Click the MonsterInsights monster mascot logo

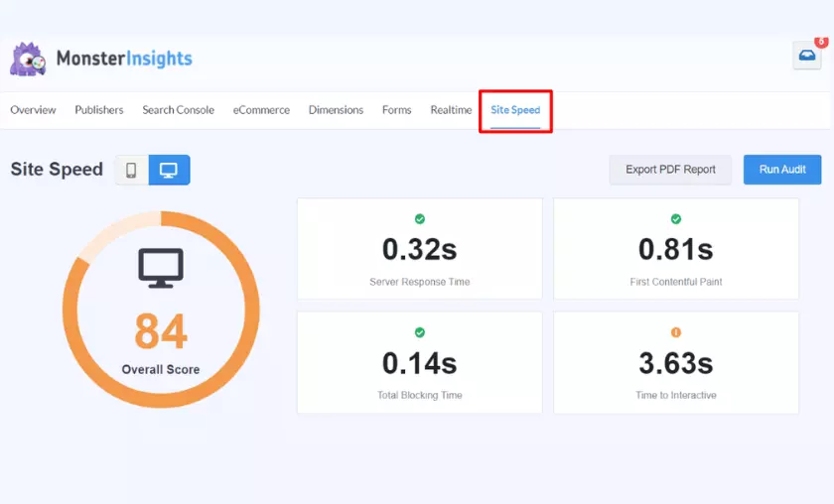(28, 59)
